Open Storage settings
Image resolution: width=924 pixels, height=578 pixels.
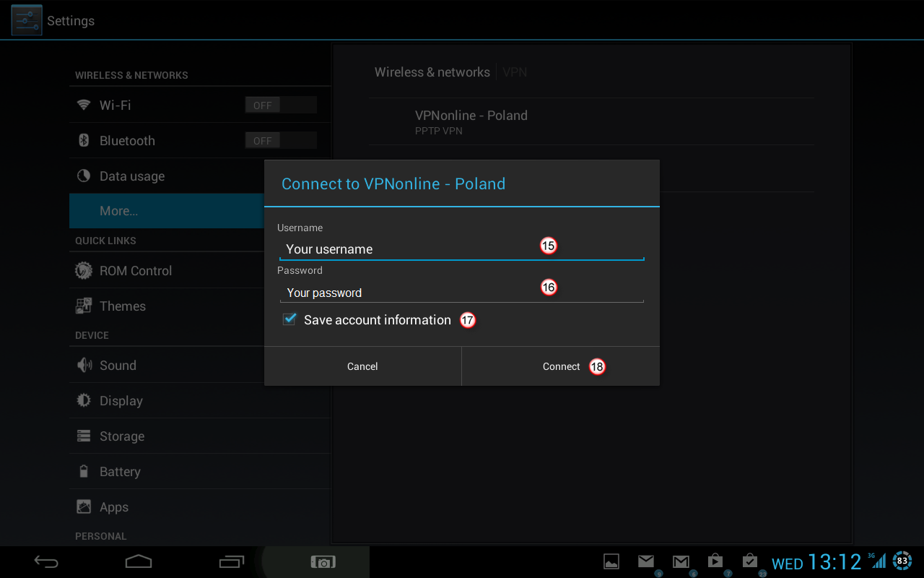coord(200,436)
